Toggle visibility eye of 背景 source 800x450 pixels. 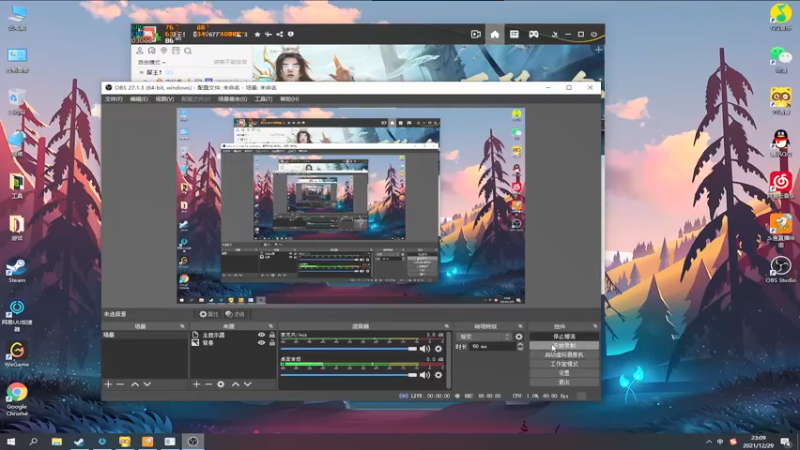pos(261,343)
